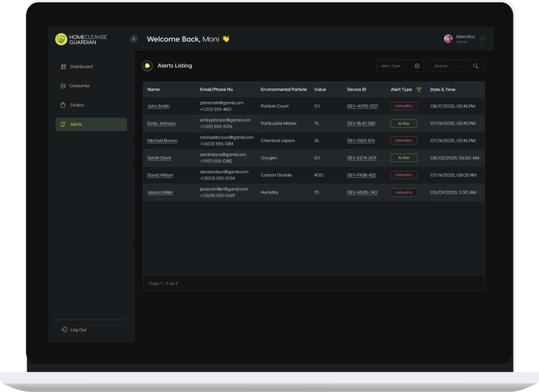Collapse sidebar with the back chevron
This screenshot has height=392, width=539.
[134, 39]
